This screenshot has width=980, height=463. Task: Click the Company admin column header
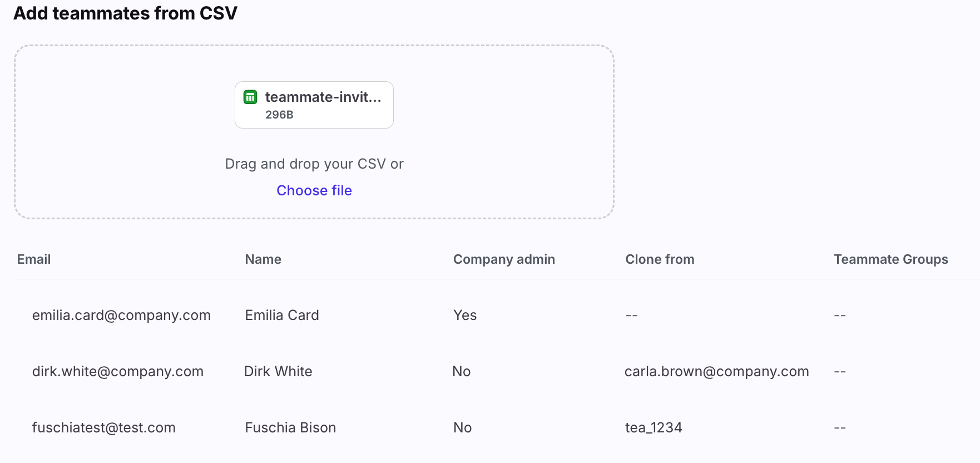[504, 259]
